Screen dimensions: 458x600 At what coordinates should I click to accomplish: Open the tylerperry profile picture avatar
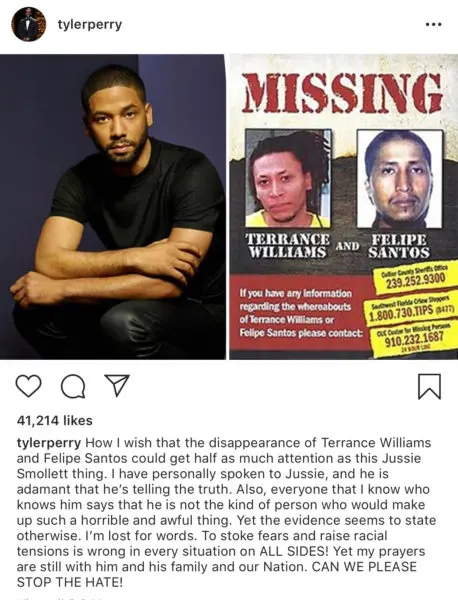(x=29, y=24)
